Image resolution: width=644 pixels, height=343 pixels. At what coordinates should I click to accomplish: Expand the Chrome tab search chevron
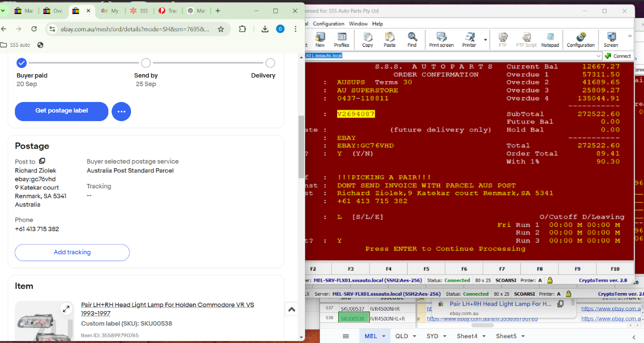click(2, 11)
